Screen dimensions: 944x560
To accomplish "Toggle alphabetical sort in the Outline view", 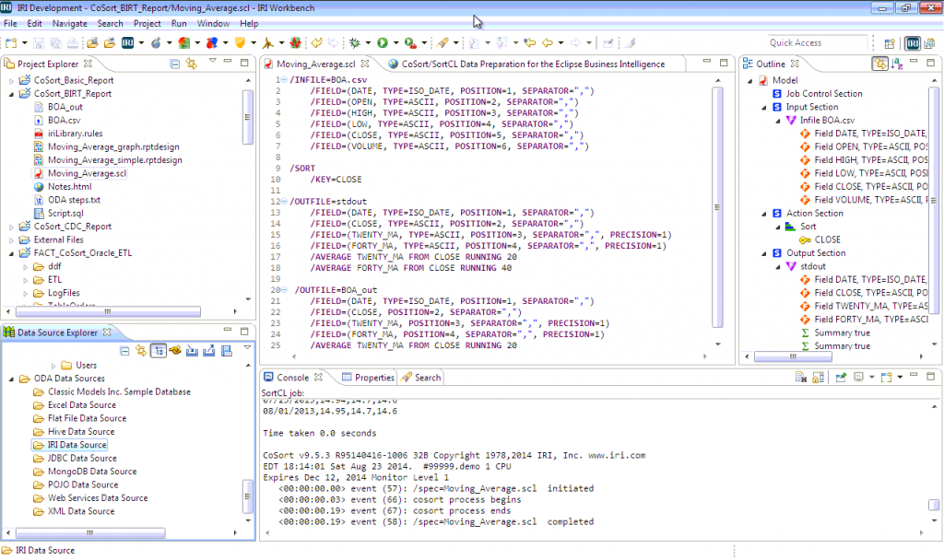I will 896,63.
